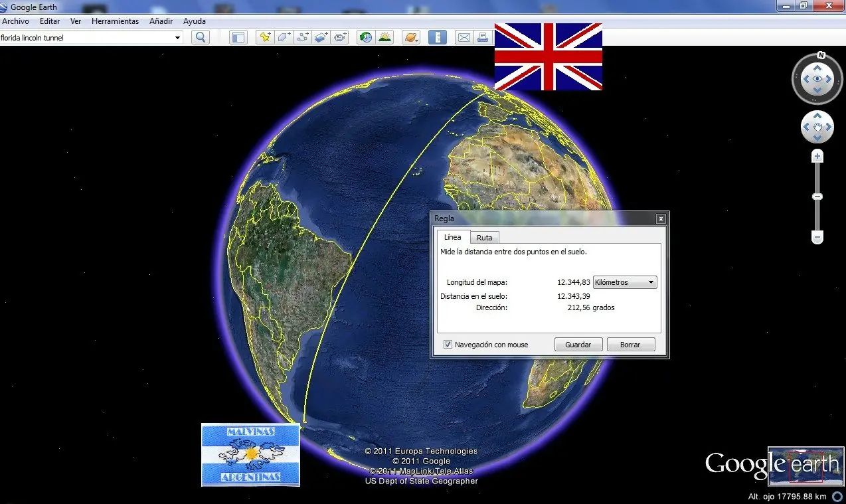Click the 'Distancia en el suelo:' label
846x504 pixels.
(x=473, y=296)
